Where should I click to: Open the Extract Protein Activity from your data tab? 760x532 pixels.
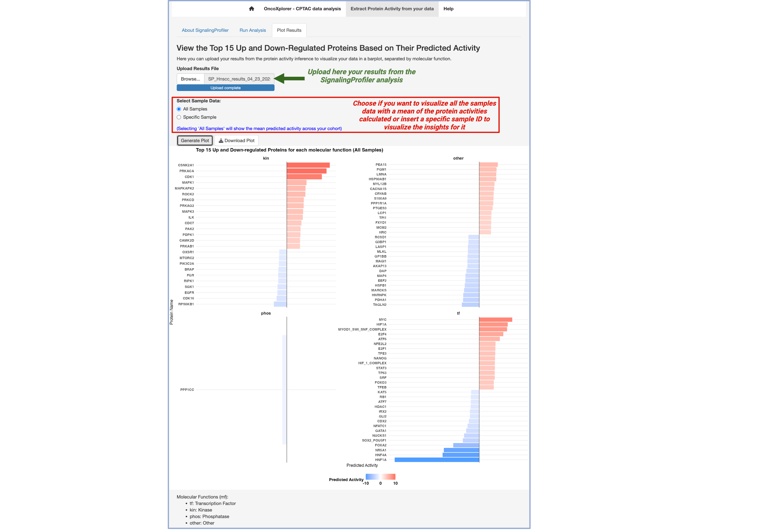tap(392, 9)
